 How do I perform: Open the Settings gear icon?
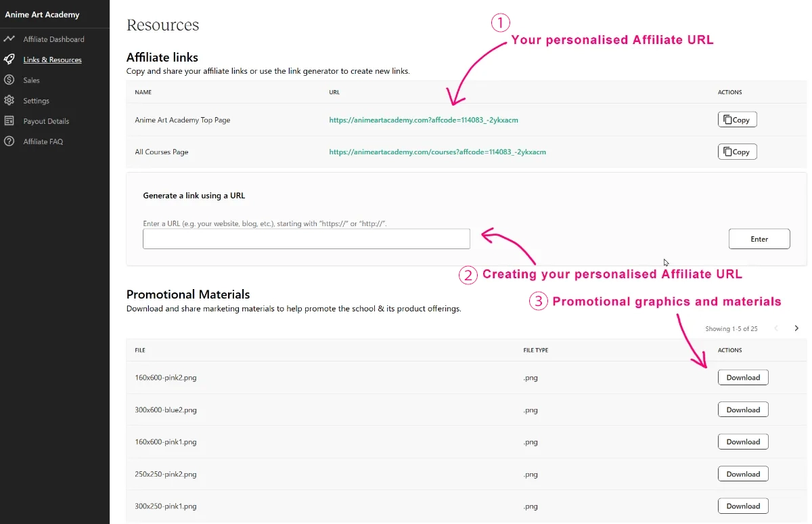(x=9, y=100)
